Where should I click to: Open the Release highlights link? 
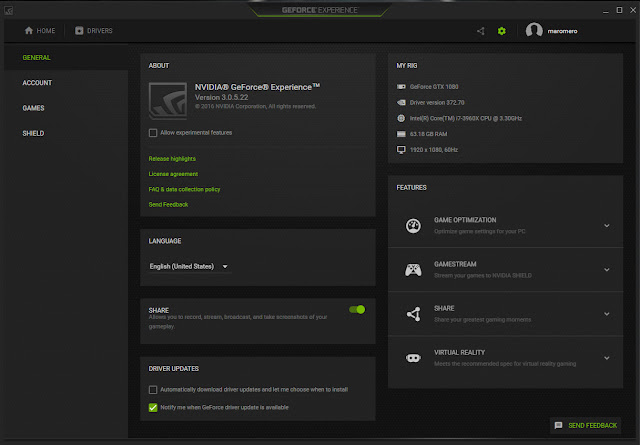click(x=172, y=158)
